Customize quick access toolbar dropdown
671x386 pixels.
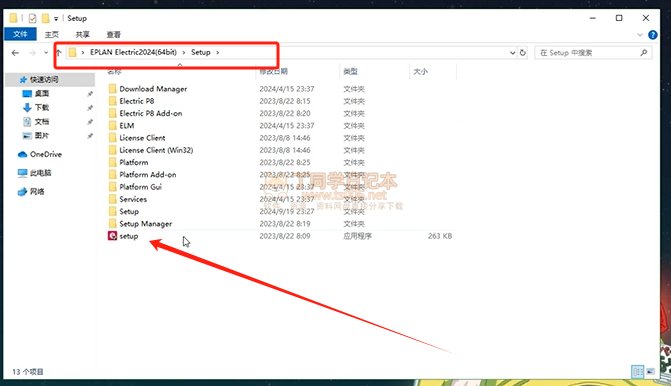tap(56, 19)
